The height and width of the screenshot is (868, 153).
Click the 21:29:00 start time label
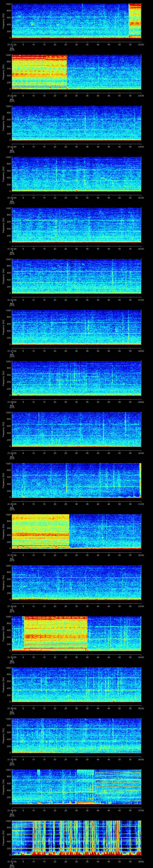tap(12, 453)
